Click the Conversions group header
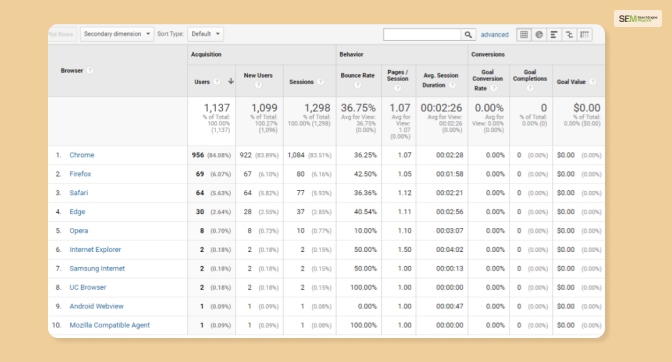This screenshot has width=672, height=362. point(488,54)
